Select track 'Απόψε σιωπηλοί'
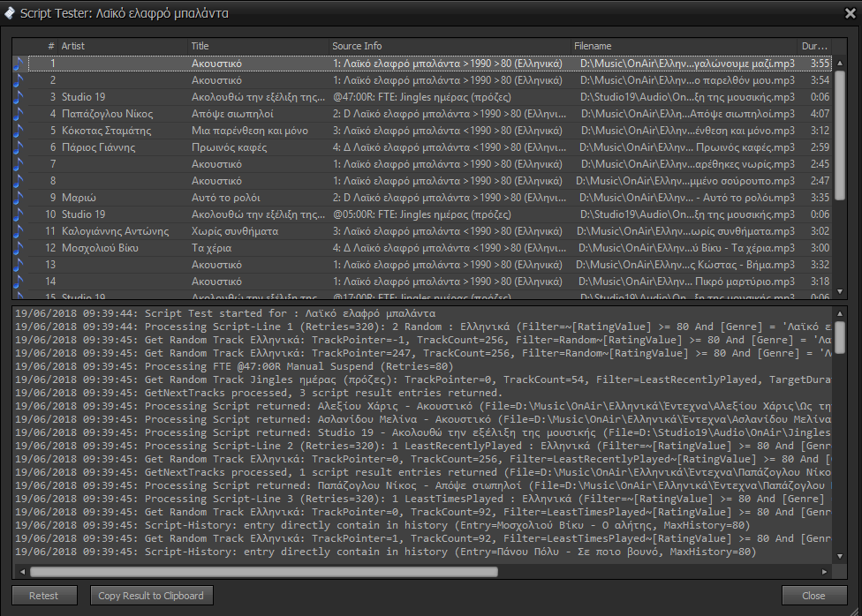Image resolution: width=862 pixels, height=616 pixels. tap(232, 115)
